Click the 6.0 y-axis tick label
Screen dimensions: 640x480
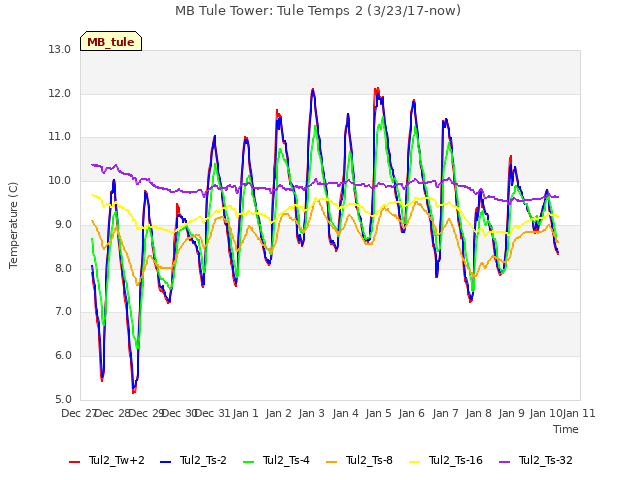point(63,356)
